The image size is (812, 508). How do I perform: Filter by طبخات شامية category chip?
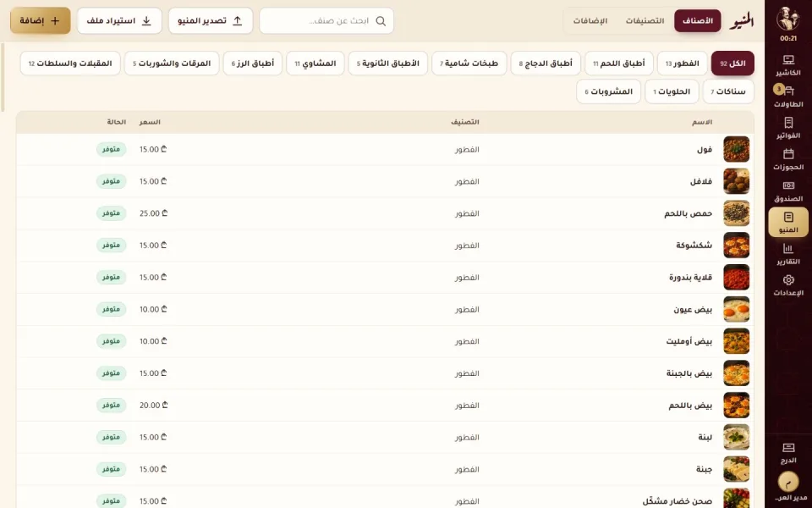coord(469,63)
